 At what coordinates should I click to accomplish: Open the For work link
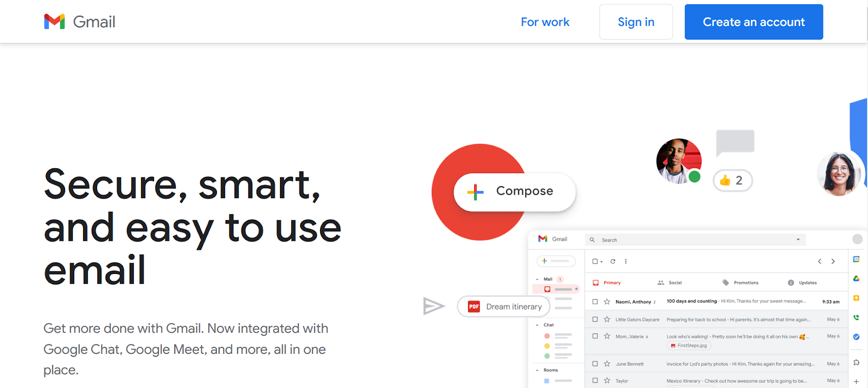(545, 22)
